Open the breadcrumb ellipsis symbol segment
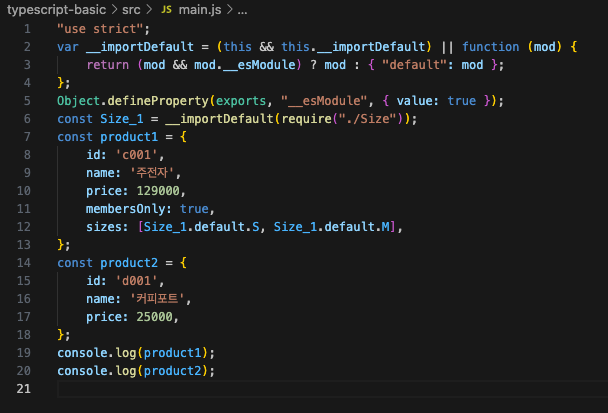The image size is (608, 413). [242, 10]
